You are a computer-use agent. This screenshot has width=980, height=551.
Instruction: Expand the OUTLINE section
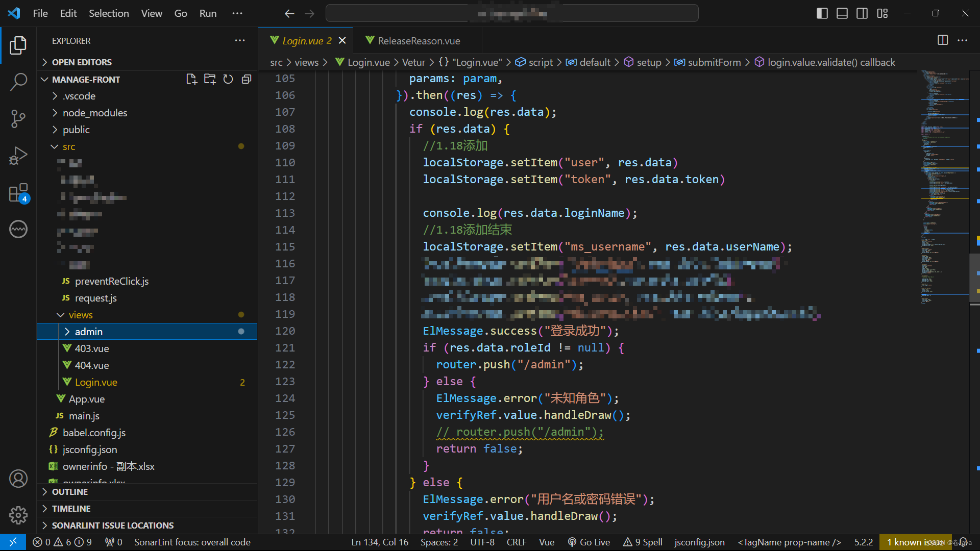[70, 492]
